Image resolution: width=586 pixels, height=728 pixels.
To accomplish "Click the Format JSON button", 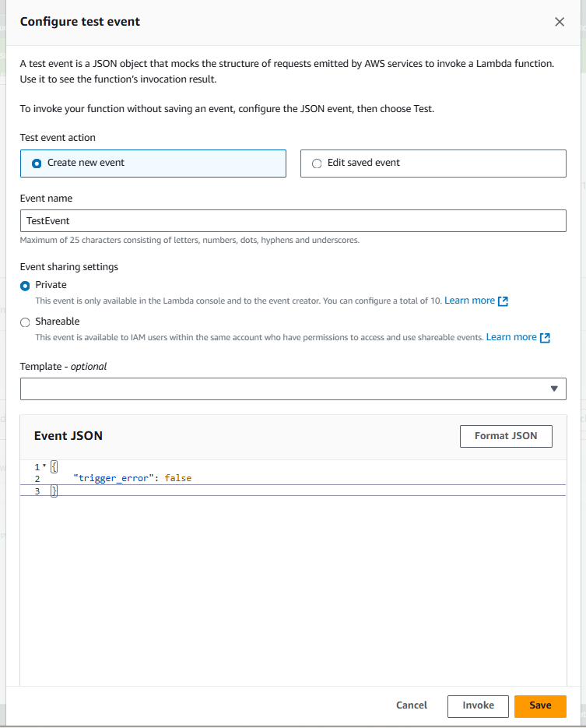I will click(x=506, y=436).
